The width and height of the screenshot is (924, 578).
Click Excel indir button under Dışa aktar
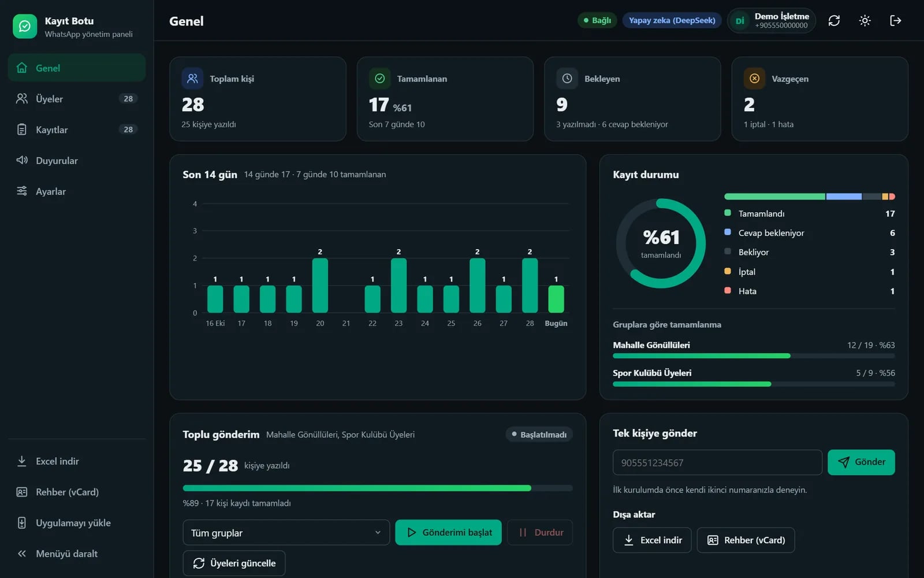652,540
